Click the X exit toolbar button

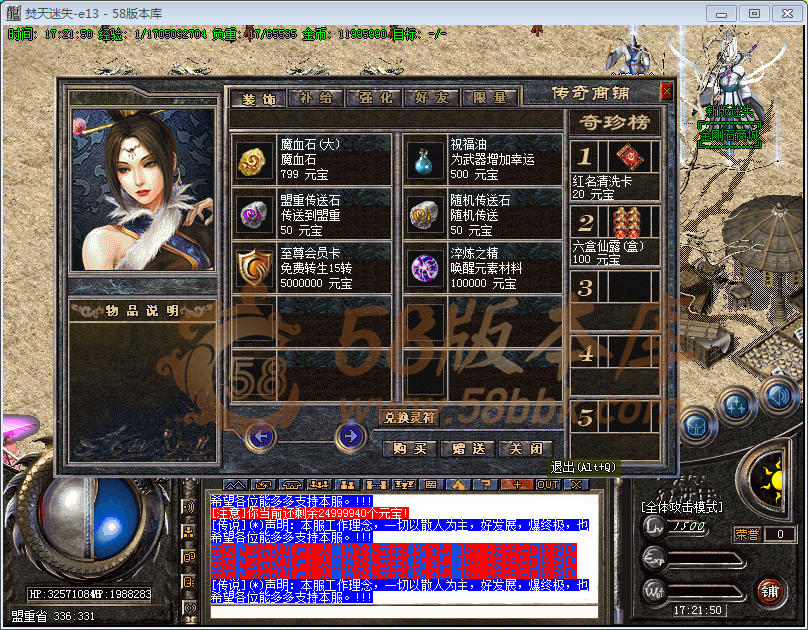pyautogui.click(x=576, y=485)
